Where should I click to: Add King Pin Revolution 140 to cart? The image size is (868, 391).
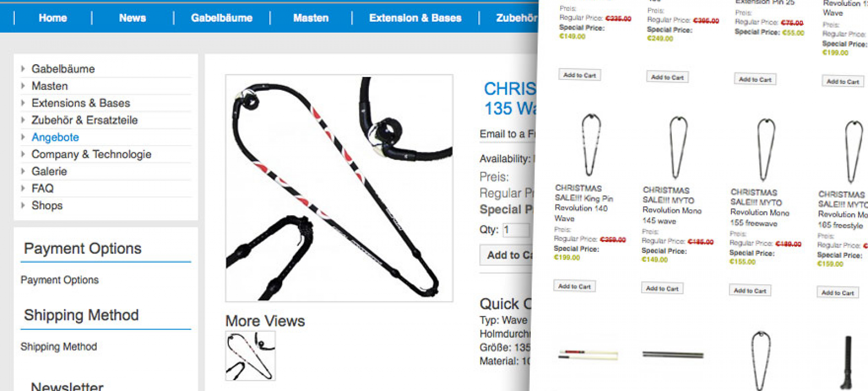click(575, 286)
